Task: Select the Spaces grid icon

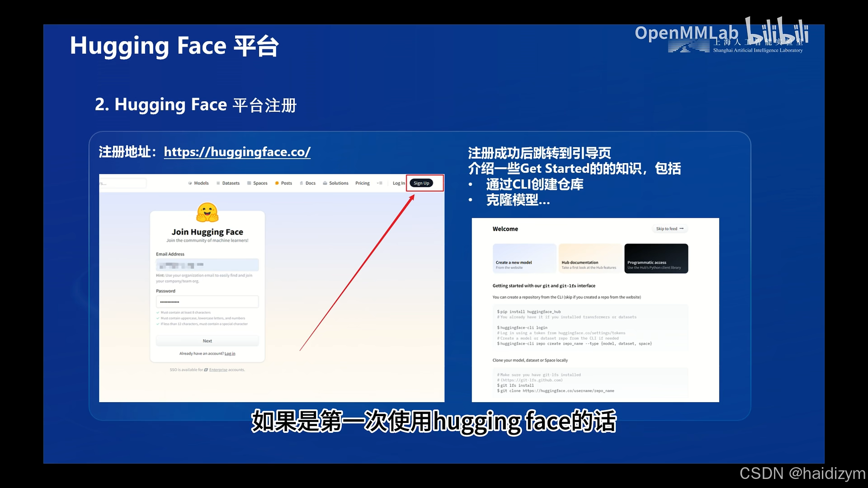Action: [x=249, y=183]
